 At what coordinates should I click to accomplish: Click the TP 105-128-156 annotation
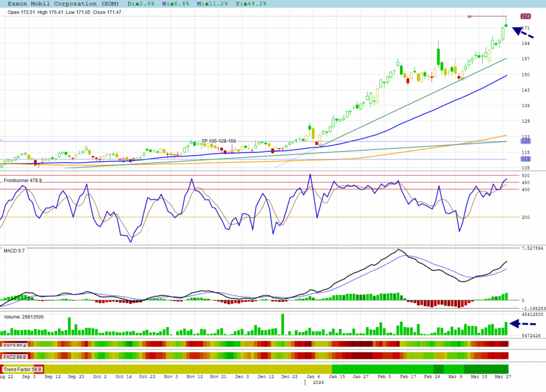219,141
